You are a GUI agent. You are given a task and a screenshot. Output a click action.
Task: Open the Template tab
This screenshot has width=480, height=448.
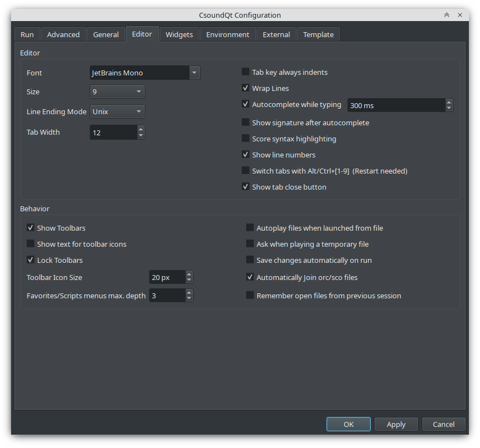pos(318,34)
